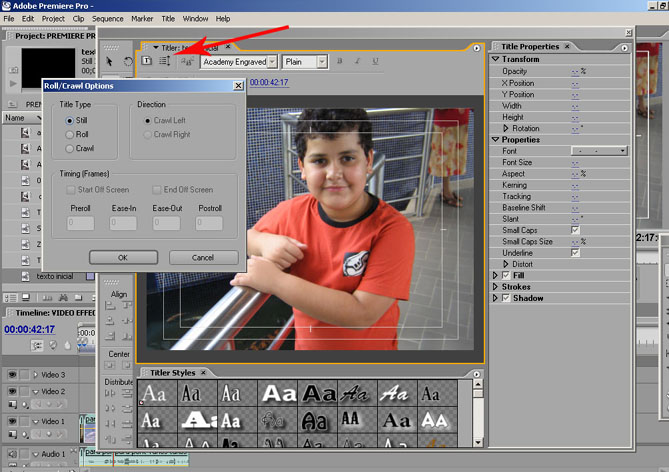Select the arrow Selection tool
The image size is (669, 472).
pos(111,61)
